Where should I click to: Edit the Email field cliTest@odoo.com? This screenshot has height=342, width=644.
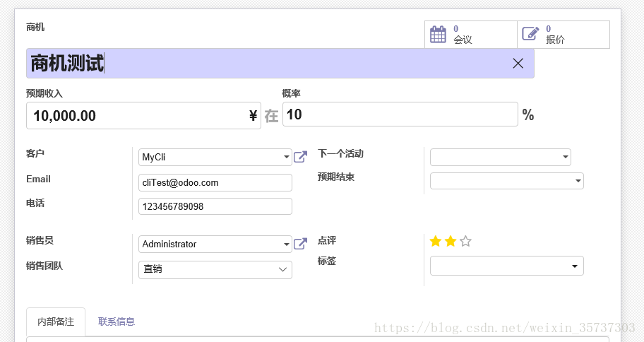pyautogui.click(x=215, y=182)
